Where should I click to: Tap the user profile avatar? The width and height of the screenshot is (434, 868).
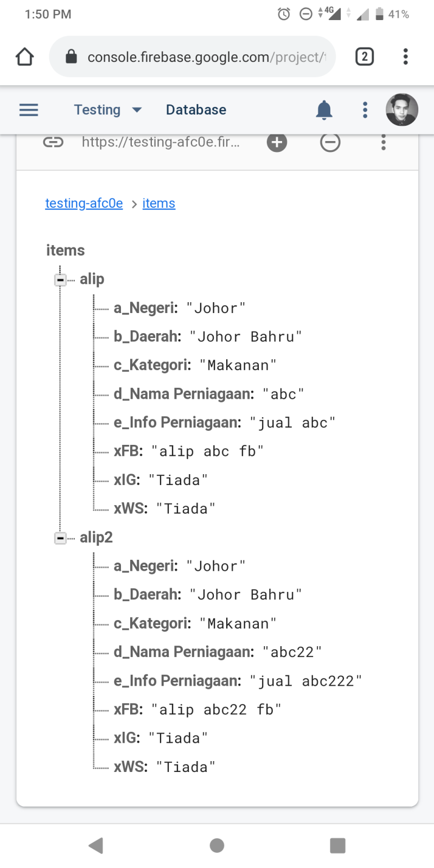point(402,110)
